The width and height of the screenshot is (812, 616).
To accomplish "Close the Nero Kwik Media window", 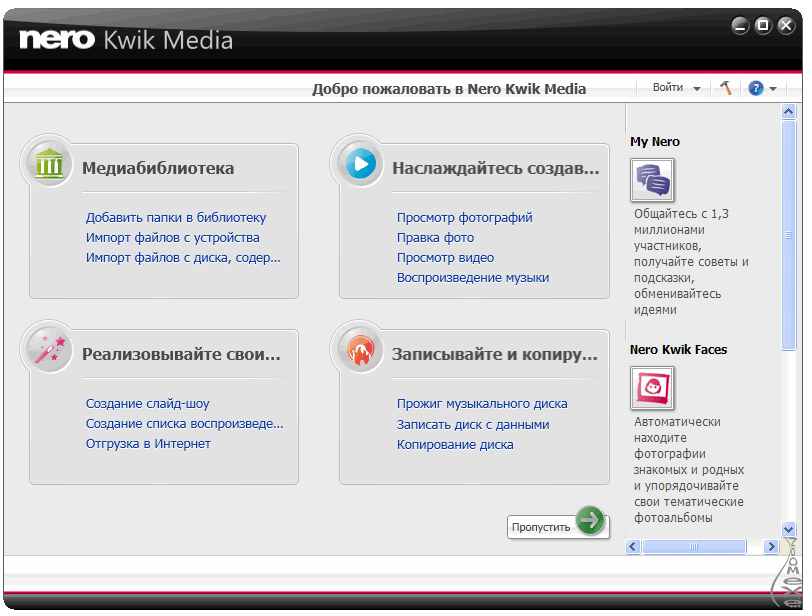I will (786, 25).
